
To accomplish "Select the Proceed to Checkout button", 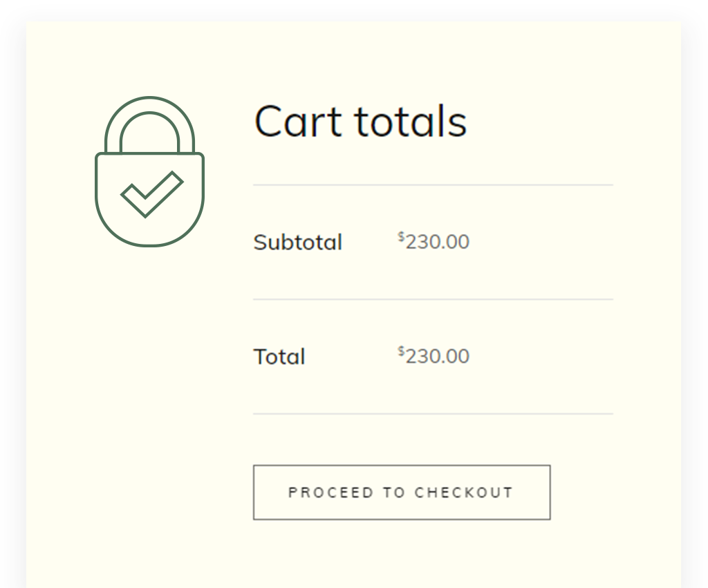I will tap(402, 493).
